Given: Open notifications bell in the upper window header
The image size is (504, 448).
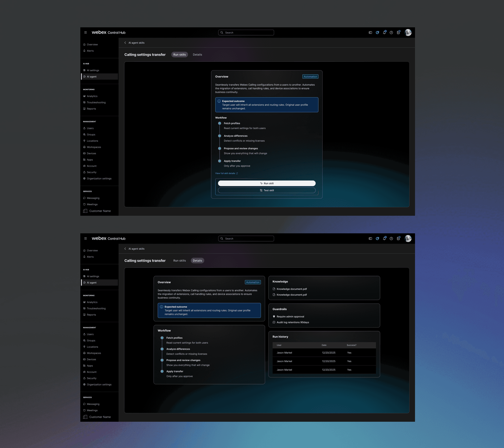Looking at the screenshot, I should click(384, 33).
